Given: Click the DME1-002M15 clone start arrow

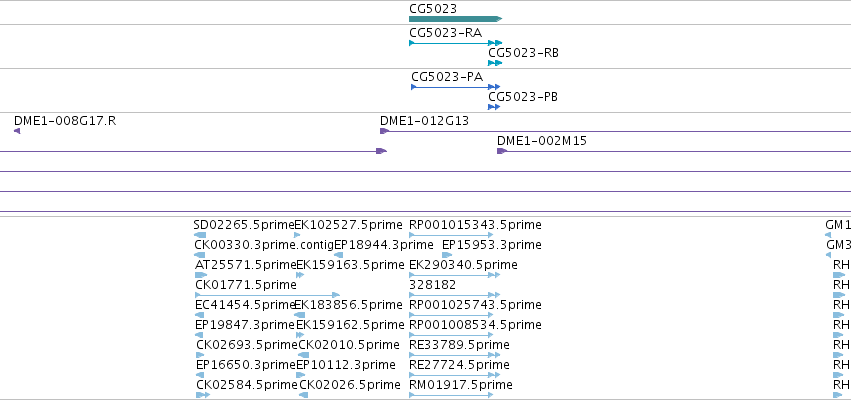Looking at the screenshot, I should pos(501,151).
